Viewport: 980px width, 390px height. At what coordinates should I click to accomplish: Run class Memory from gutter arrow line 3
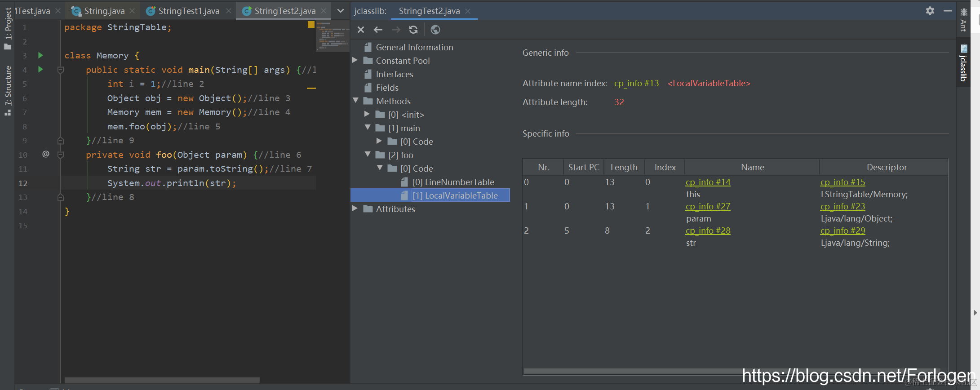(40, 55)
